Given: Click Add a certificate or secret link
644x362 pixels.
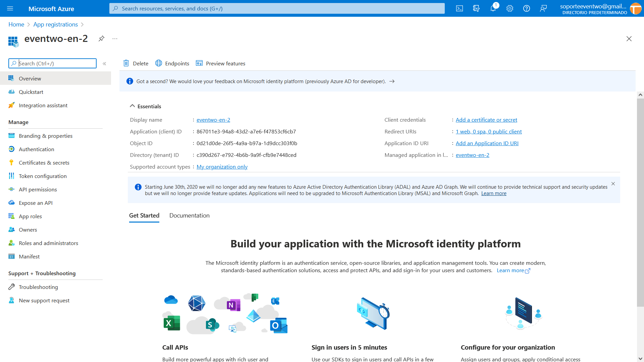Looking at the screenshot, I should pyautogui.click(x=486, y=120).
